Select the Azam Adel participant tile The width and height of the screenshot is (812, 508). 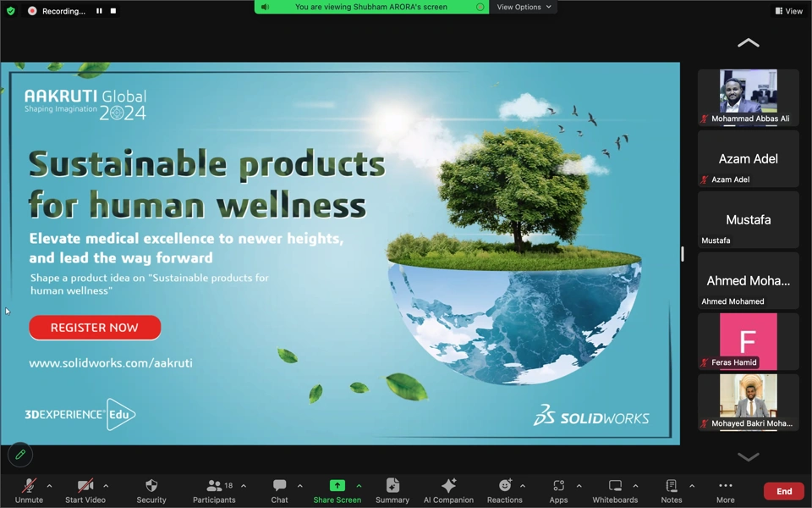[x=749, y=158]
